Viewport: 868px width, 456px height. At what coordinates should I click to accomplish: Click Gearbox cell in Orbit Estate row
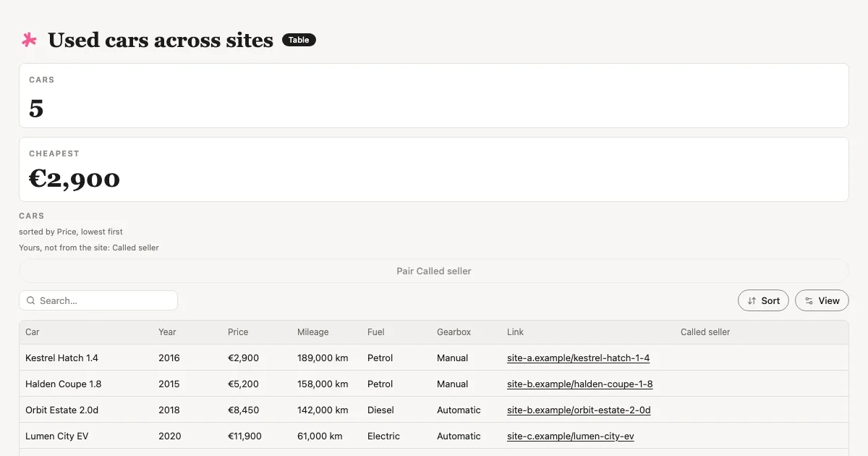tap(459, 410)
